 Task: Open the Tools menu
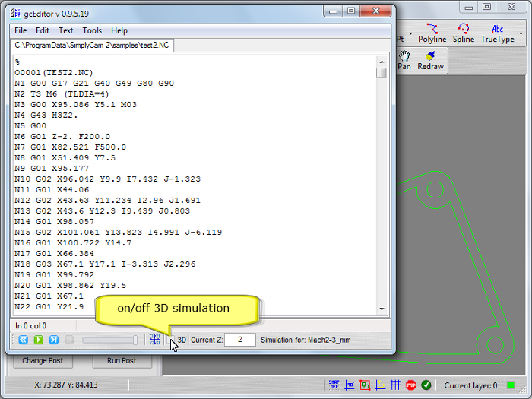click(x=92, y=30)
